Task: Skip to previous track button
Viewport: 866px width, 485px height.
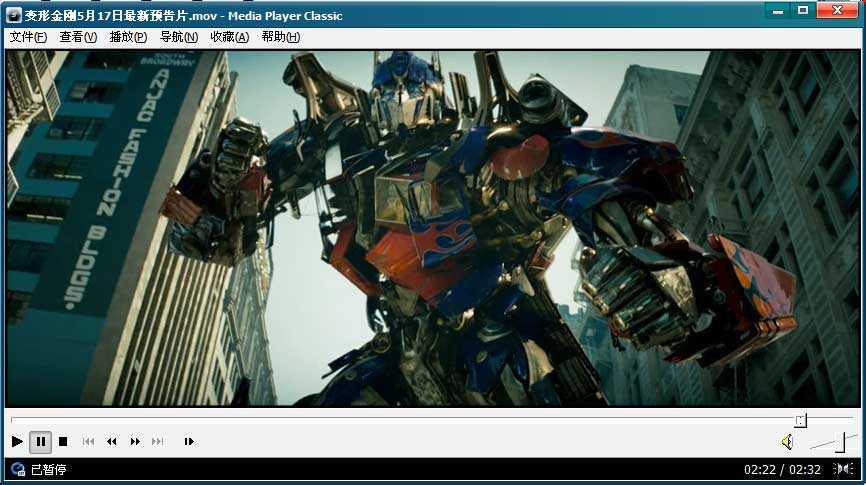Action: (88, 441)
